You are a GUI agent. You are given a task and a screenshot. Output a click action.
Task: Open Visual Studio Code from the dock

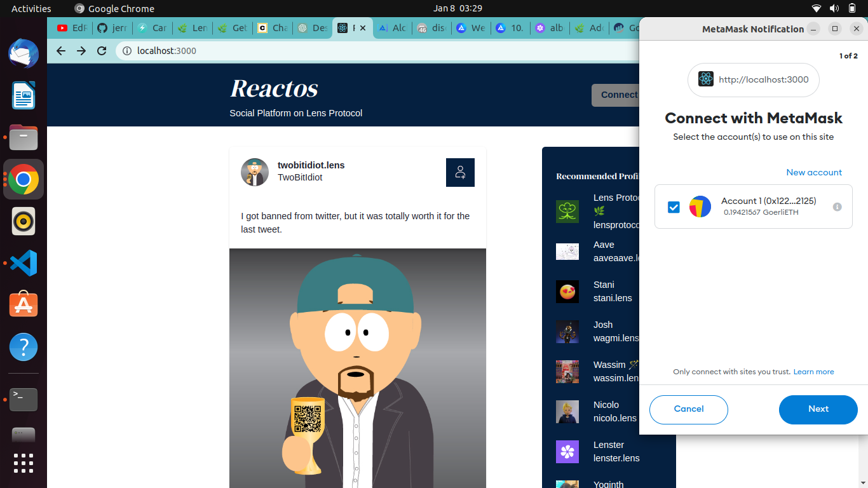click(24, 263)
